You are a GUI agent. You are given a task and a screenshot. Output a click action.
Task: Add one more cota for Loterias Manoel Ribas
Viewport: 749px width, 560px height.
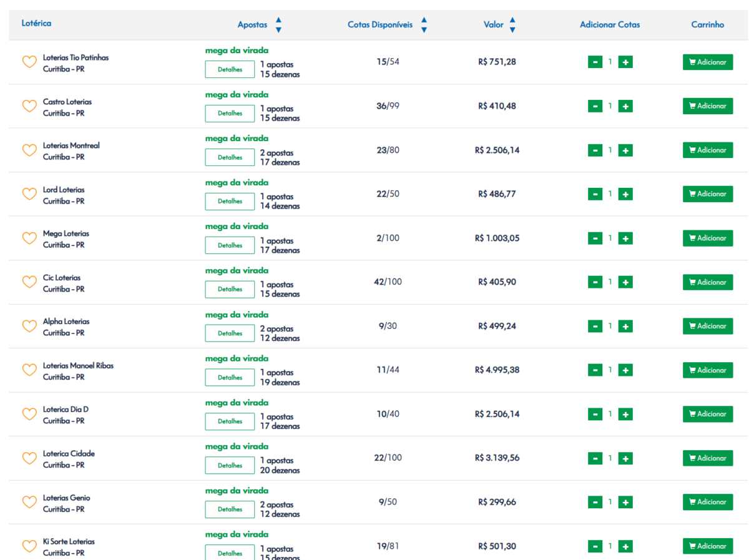[625, 370]
